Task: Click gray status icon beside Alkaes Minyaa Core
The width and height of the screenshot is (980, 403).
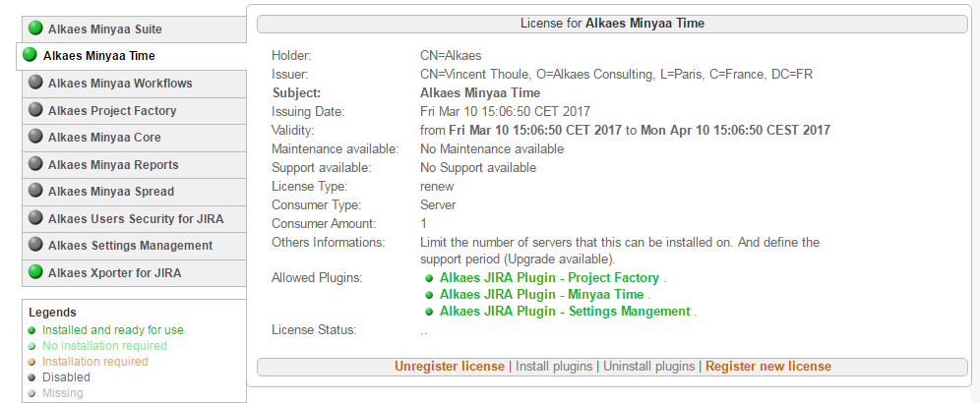Action: tap(36, 138)
